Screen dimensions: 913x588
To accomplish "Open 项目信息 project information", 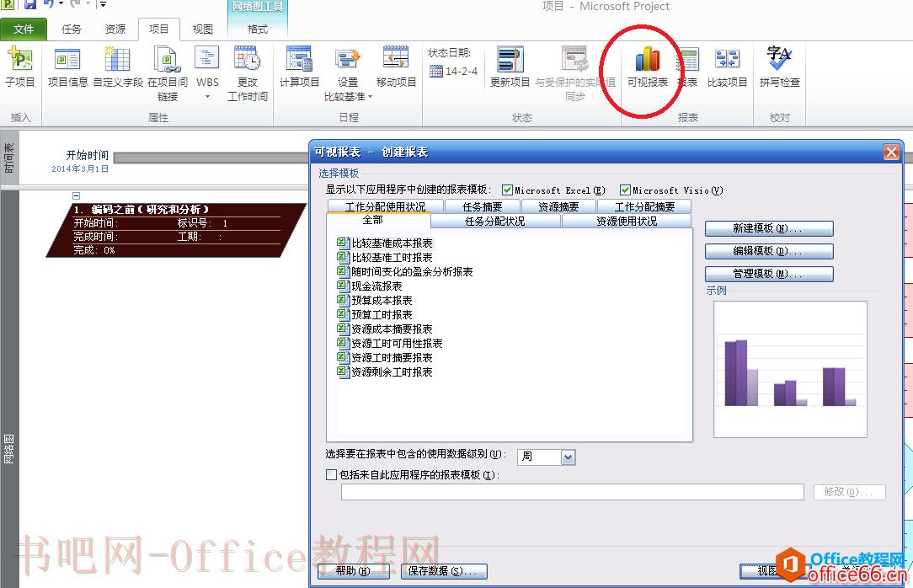I will click(67, 67).
